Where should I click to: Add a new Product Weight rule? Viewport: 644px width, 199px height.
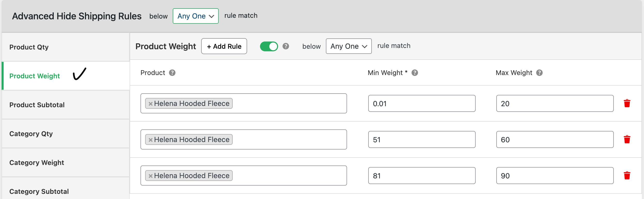click(224, 46)
